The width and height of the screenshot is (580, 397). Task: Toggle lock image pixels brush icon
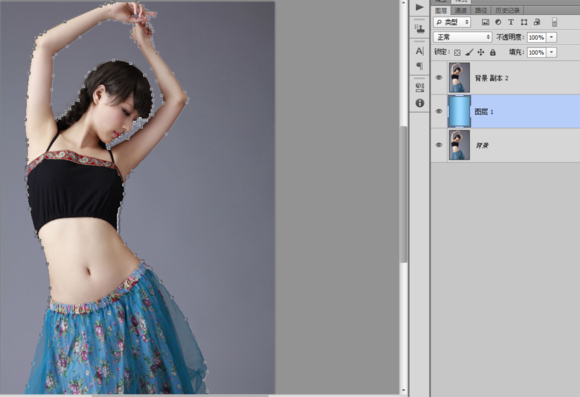coord(469,53)
